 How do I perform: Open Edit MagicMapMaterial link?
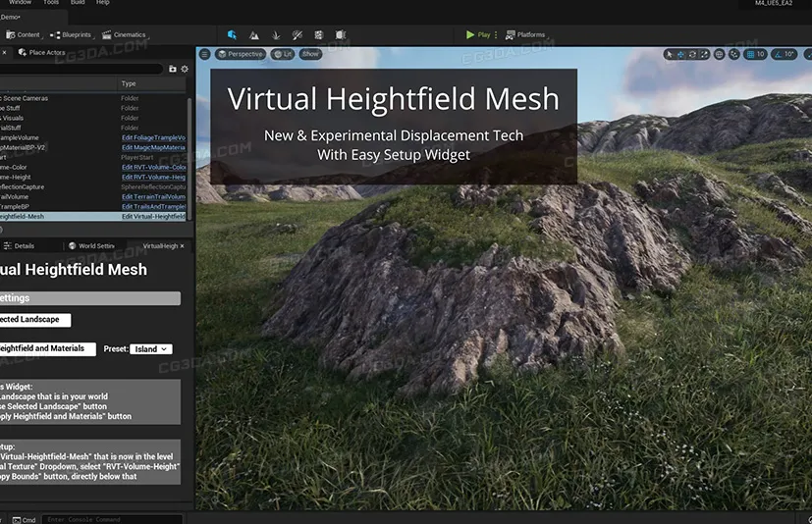153,147
